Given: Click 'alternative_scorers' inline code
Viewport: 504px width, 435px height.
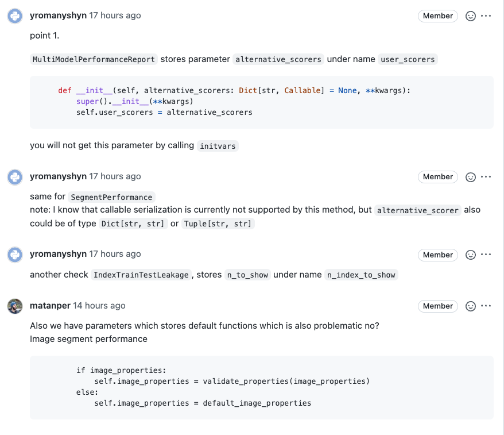Looking at the screenshot, I should coord(278,59).
